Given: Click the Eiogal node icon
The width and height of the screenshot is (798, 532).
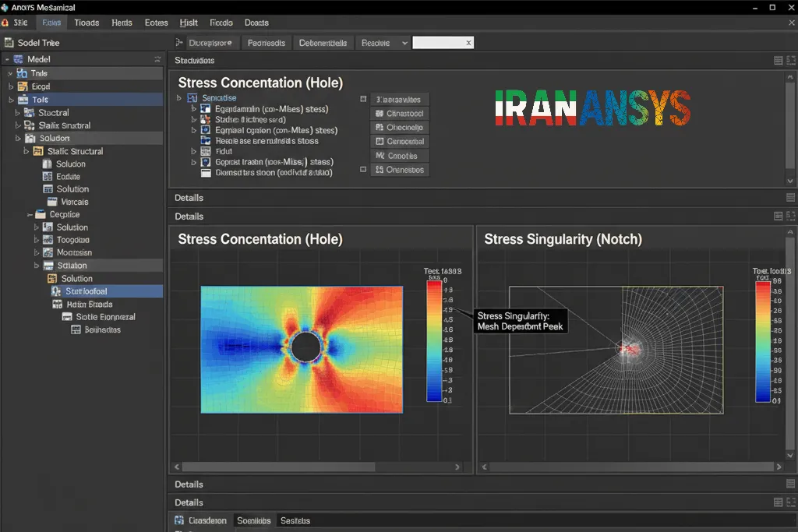Looking at the screenshot, I should pos(23,86).
